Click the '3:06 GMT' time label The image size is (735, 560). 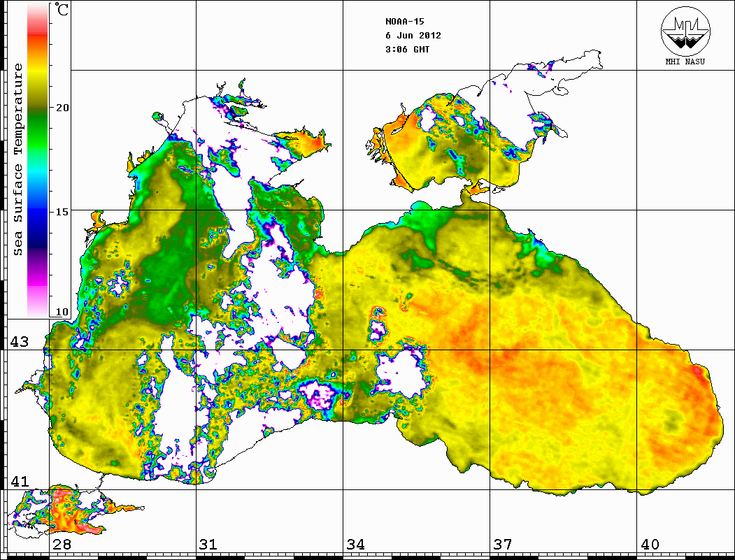point(407,49)
